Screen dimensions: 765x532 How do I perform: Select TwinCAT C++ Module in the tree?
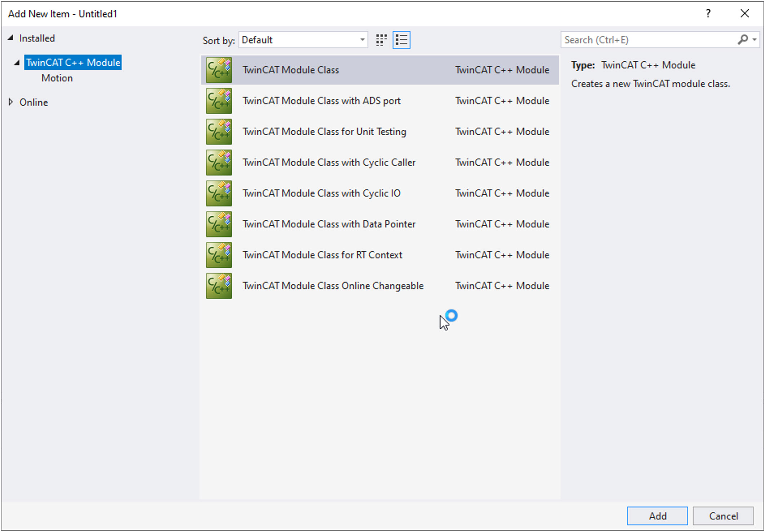click(73, 62)
